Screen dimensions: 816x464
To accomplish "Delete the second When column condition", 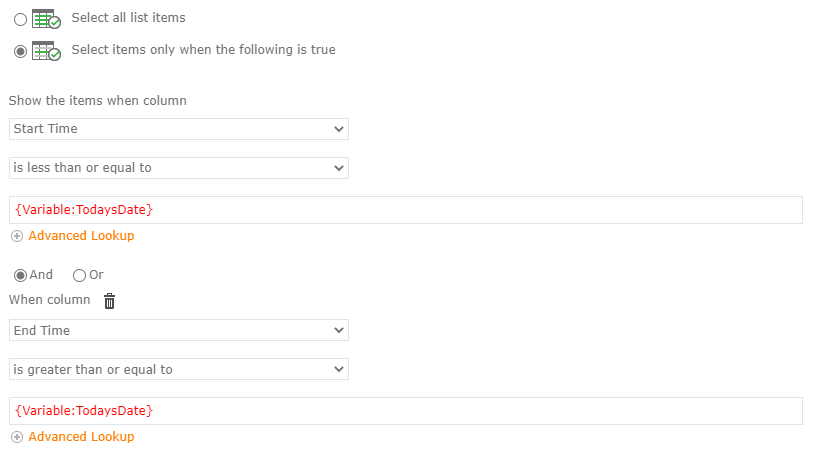I will point(109,301).
